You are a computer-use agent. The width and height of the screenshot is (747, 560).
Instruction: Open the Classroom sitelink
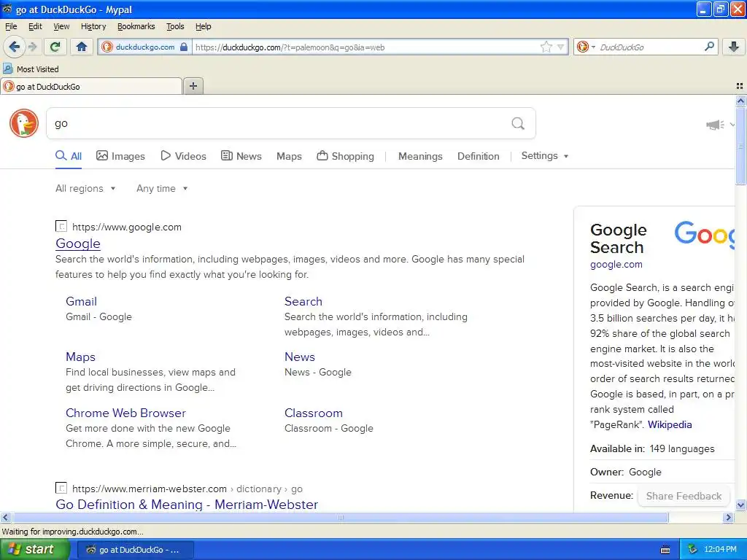point(314,413)
